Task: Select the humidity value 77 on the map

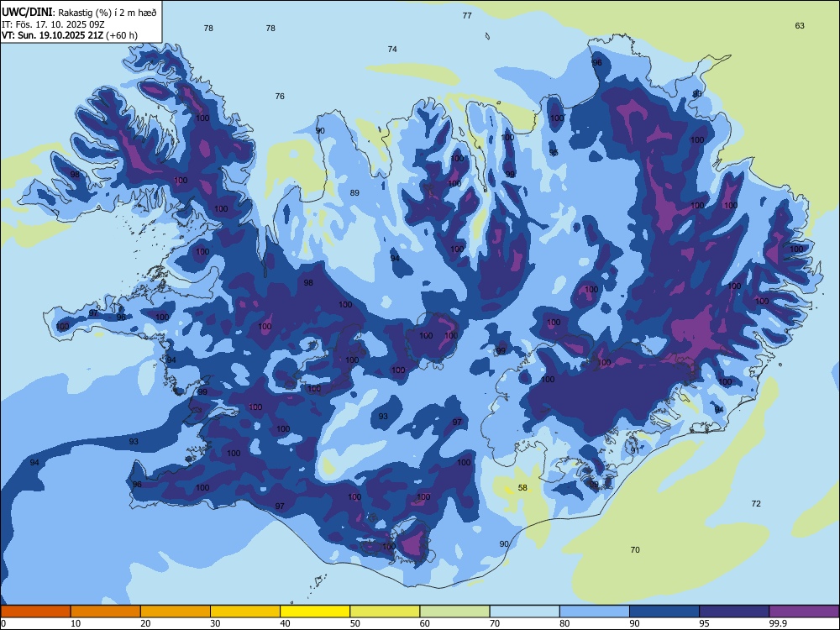Action: (x=467, y=15)
